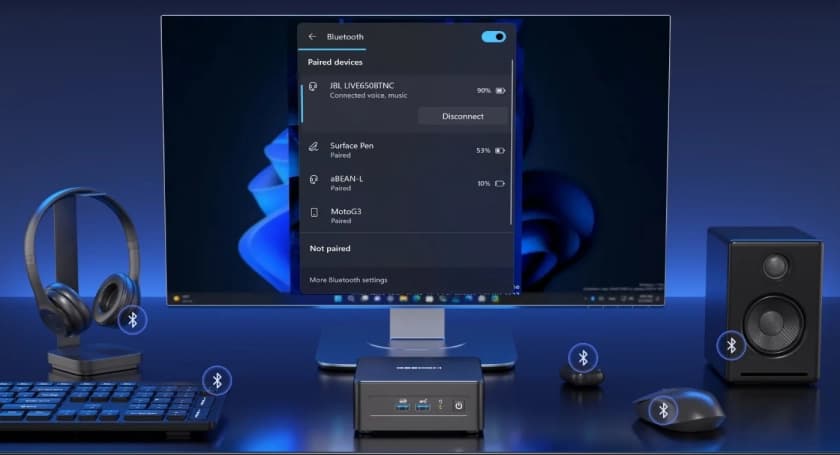
Task: Open taskbar Search
Action: [351, 299]
